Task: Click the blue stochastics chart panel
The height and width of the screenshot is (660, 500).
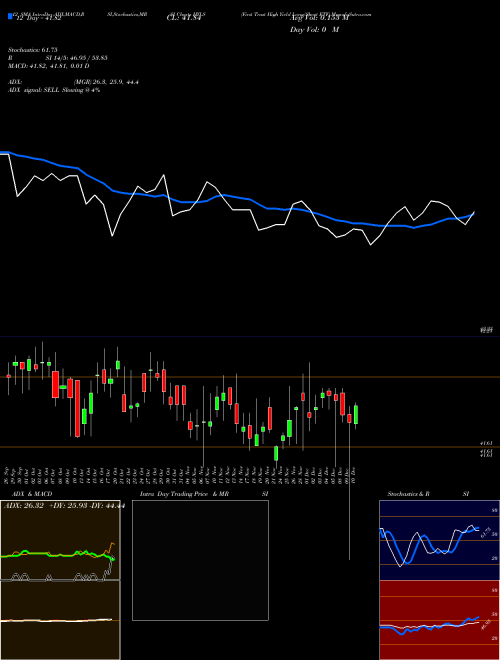Action: (x=439, y=540)
